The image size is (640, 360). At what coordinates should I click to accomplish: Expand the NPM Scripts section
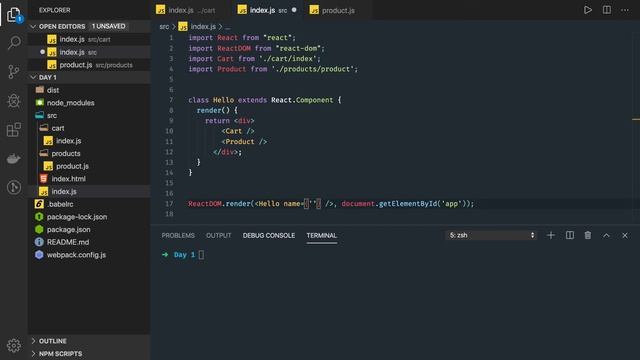click(89, 353)
